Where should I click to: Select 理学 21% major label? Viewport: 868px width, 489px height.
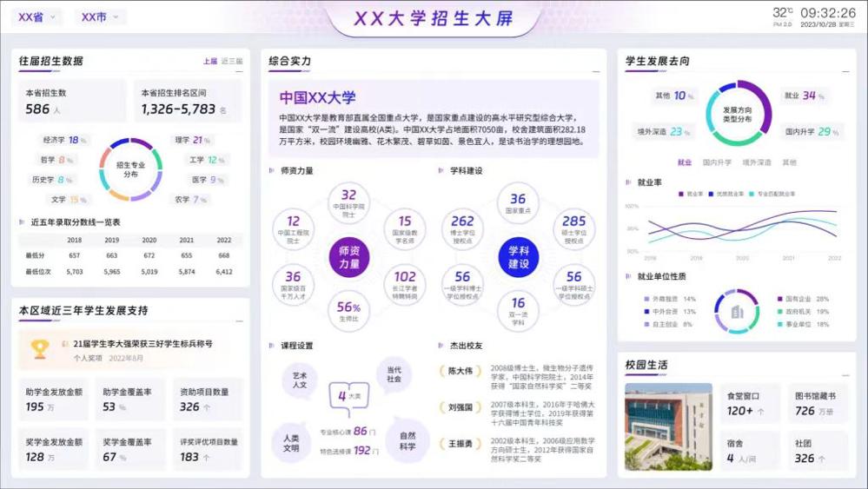(x=193, y=140)
